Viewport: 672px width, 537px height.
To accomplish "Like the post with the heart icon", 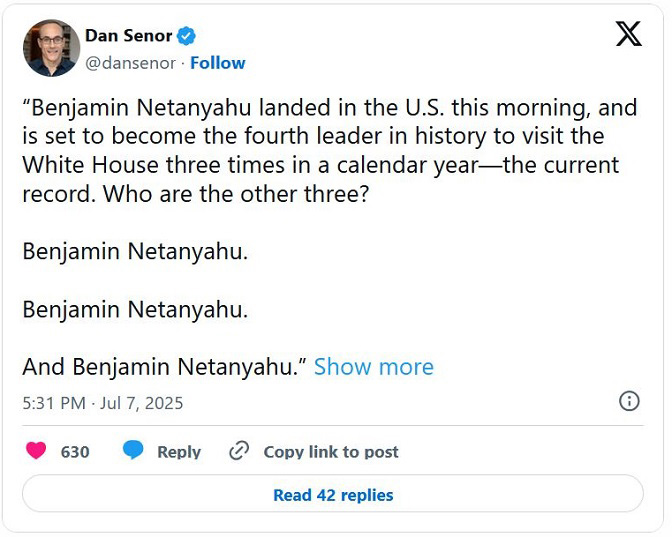I will [36, 451].
